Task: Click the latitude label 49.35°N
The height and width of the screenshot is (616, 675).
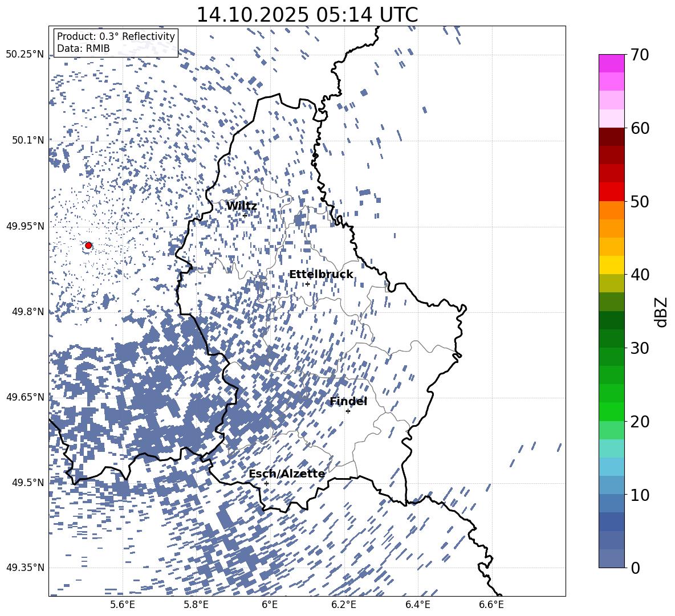Action: tap(25, 568)
